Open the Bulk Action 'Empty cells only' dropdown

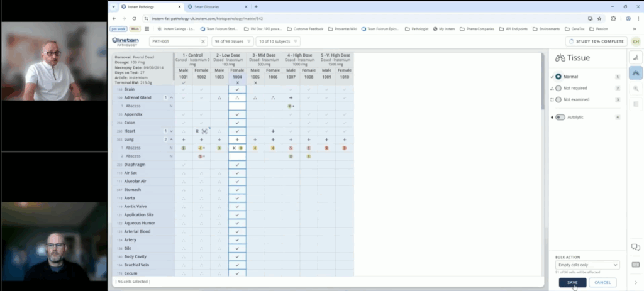[x=587, y=265]
